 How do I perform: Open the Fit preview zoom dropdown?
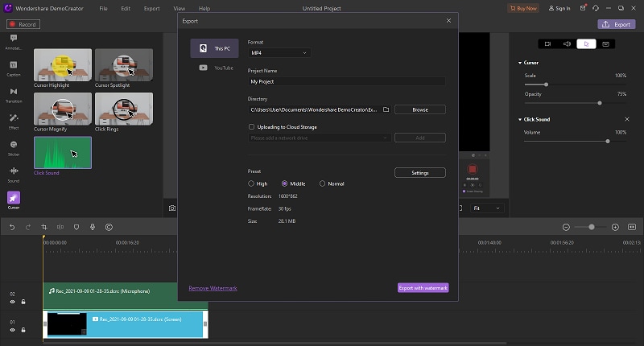coord(487,208)
